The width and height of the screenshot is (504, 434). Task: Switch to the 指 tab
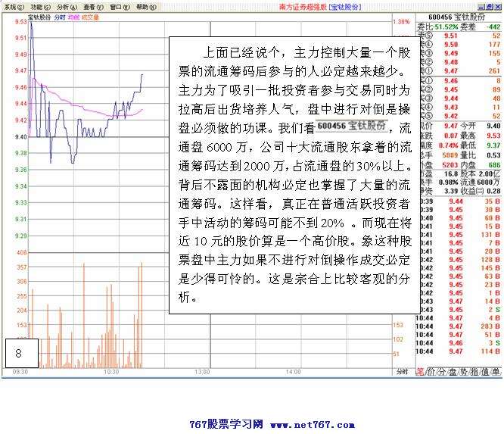point(474,373)
